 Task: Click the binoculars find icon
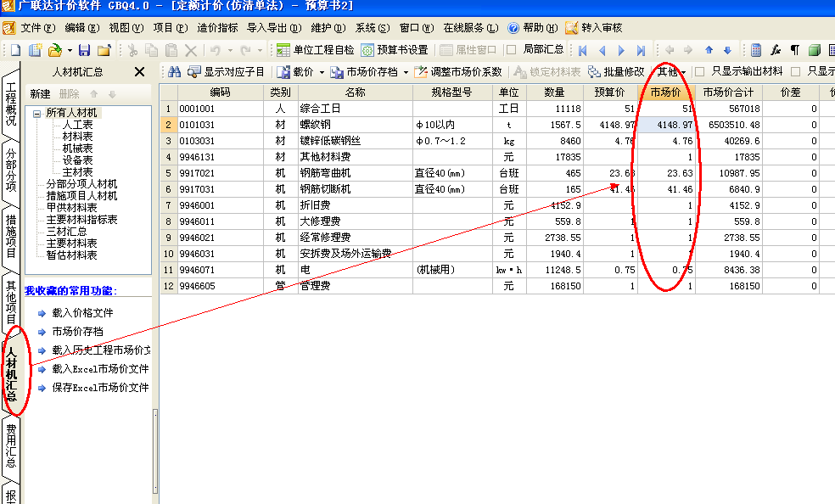click(x=174, y=71)
